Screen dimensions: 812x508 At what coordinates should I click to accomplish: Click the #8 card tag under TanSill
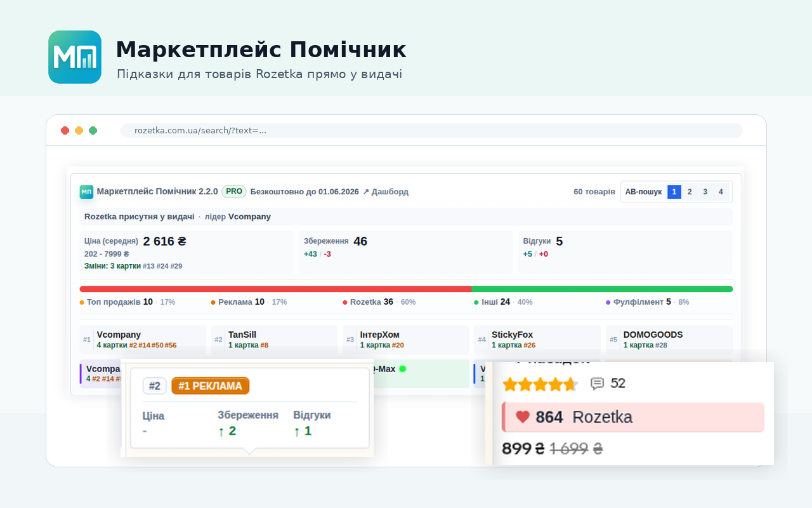point(264,345)
